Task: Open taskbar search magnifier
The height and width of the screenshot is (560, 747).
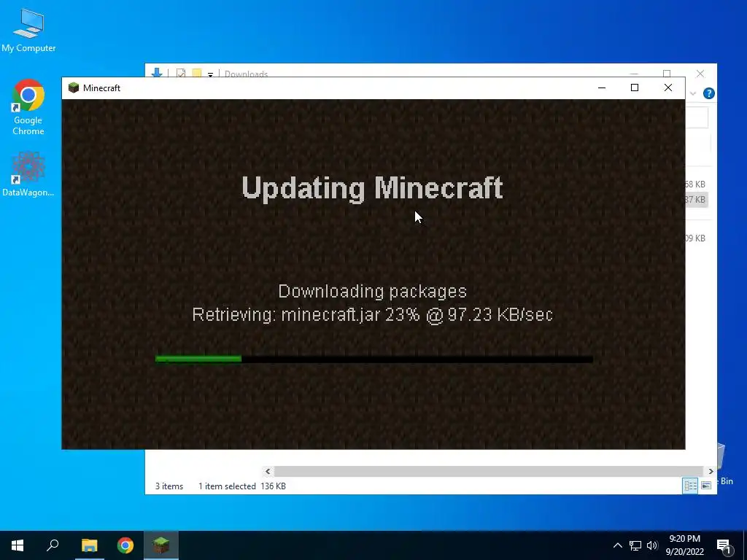Action: point(53,545)
